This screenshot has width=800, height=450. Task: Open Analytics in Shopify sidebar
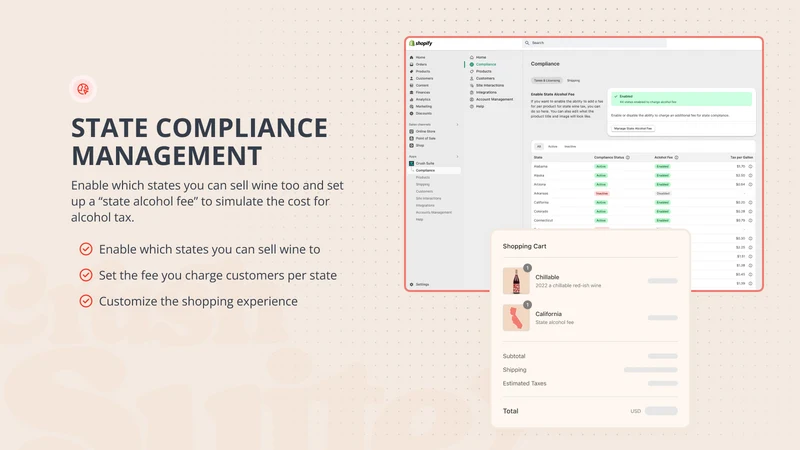423,99
